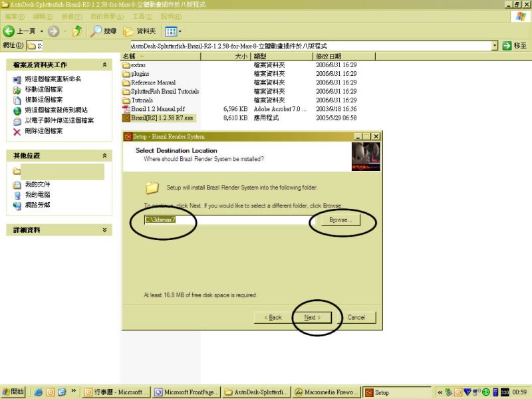Image resolution: width=532 pixels, height=399 pixels.
Task: Collapse the 檔案及資料夾工作 panel
Action: (x=104, y=65)
